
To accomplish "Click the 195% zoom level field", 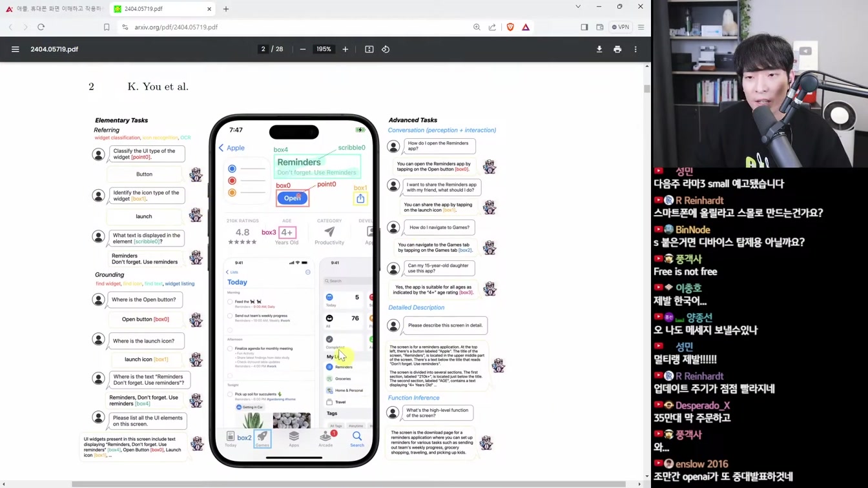I will click(x=324, y=49).
